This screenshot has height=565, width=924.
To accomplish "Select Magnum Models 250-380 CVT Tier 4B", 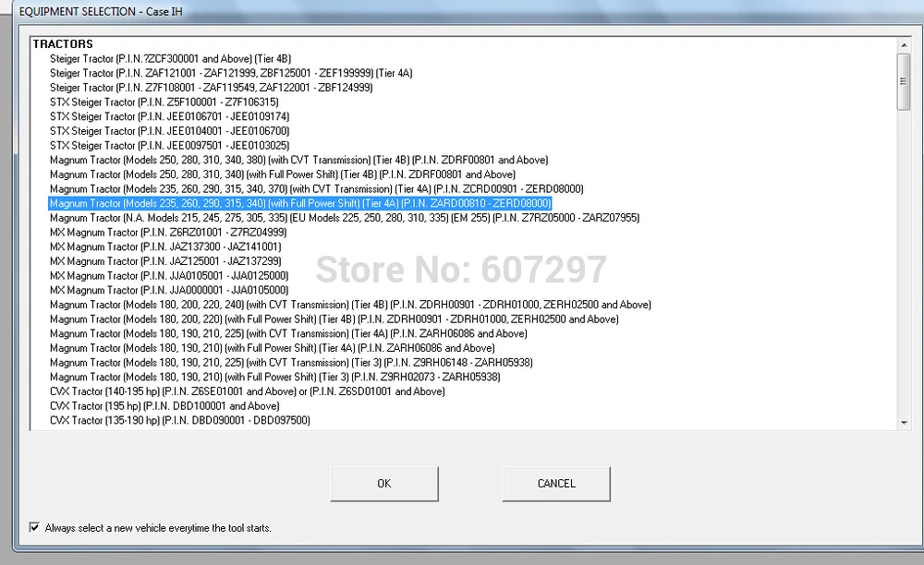I will pyautogui.click(x=299, y=160).
